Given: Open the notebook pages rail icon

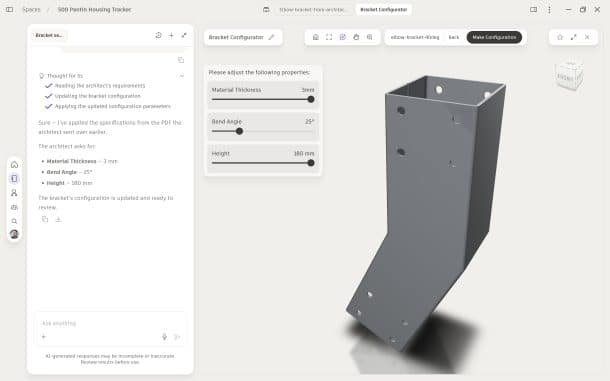Looking at the screenshot, I should [x=14, y=178].
